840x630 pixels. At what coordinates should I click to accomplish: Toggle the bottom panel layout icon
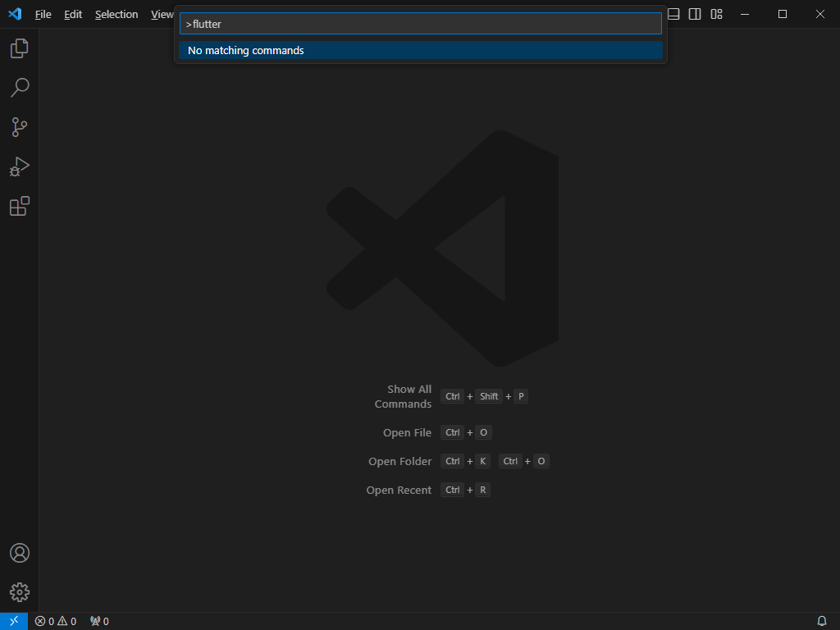[x=673, y=14]
